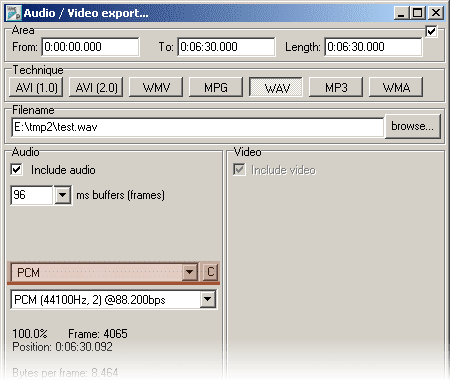Click the Frame: 4065 status text
The width and height of the screenshot is (450, 391).
click(x=98, y=334)
